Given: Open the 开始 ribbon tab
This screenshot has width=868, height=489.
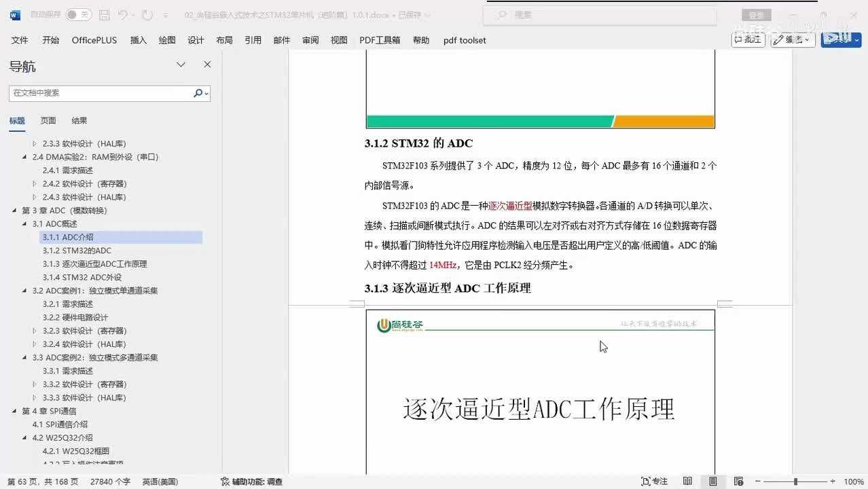Looking at the screenshot, I should pos(50,40).
